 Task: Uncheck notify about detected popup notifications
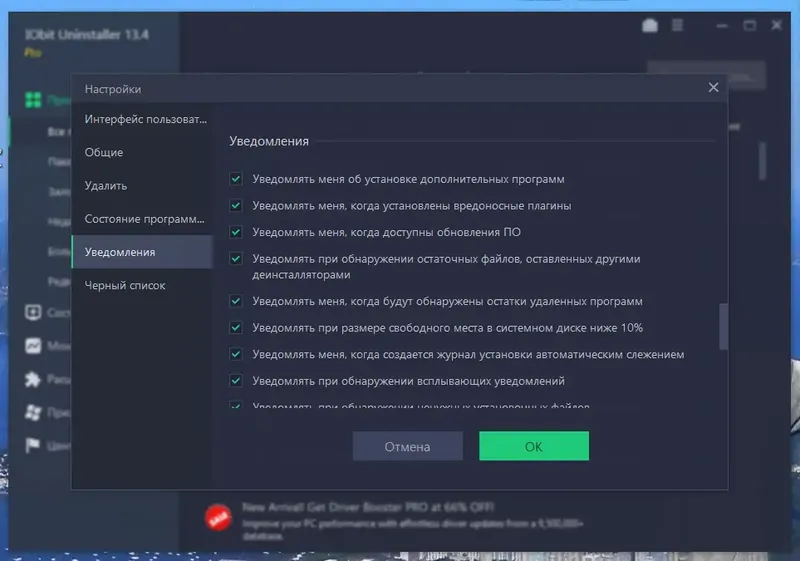click(236, 380)
